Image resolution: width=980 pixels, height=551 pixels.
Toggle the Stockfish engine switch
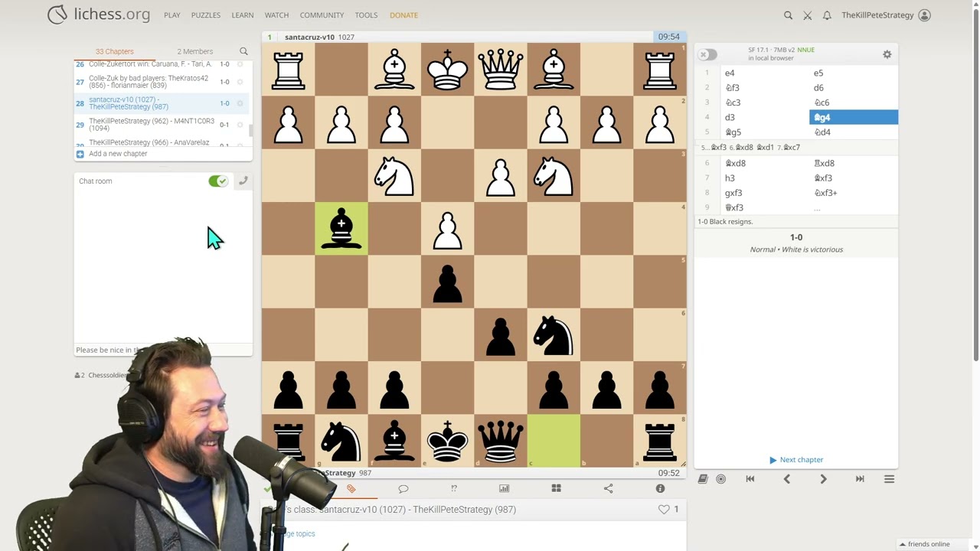point(708,54)
